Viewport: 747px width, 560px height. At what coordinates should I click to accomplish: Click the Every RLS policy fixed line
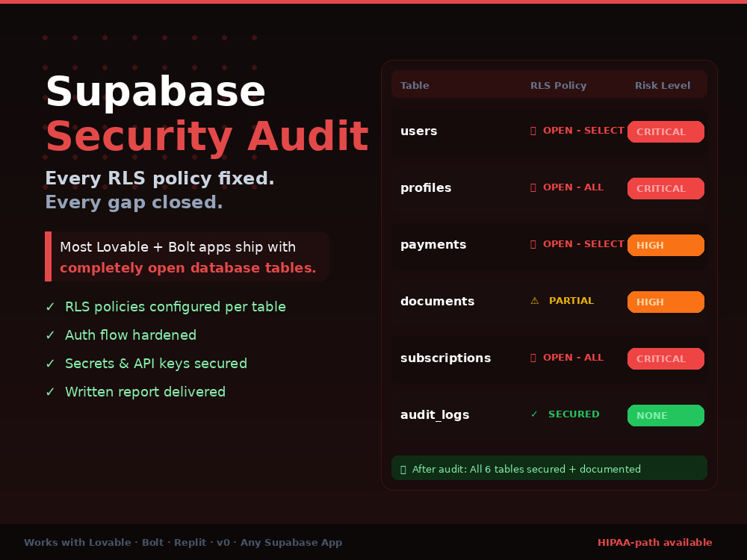click(160, 178)
